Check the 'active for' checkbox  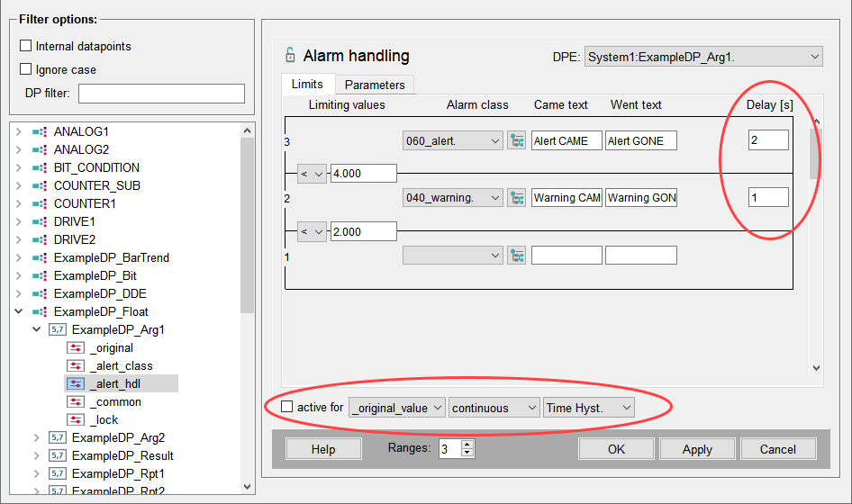coord(287,408)
